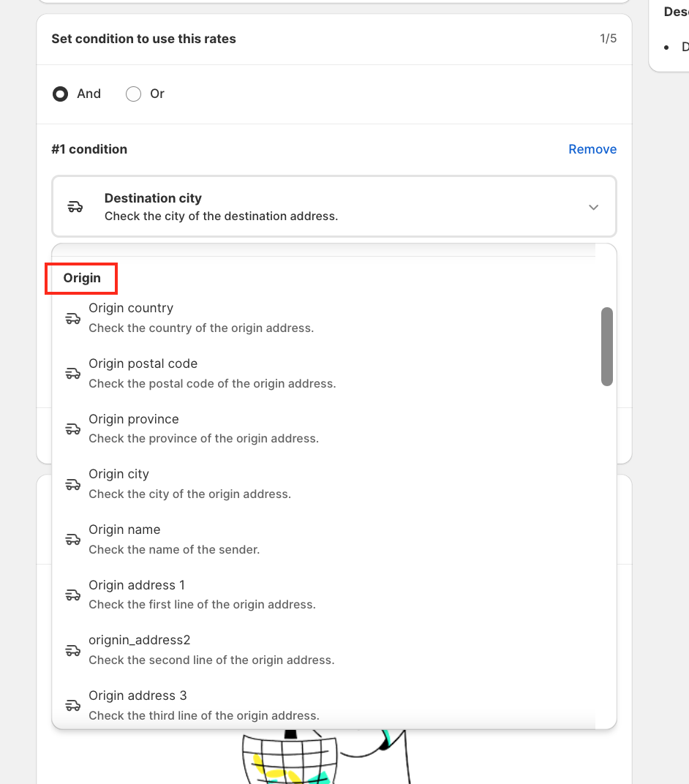The width and height of the screenshot is (689, 784).
Task: Click truck icon beside Origin city
Action: tap(72, 484)
